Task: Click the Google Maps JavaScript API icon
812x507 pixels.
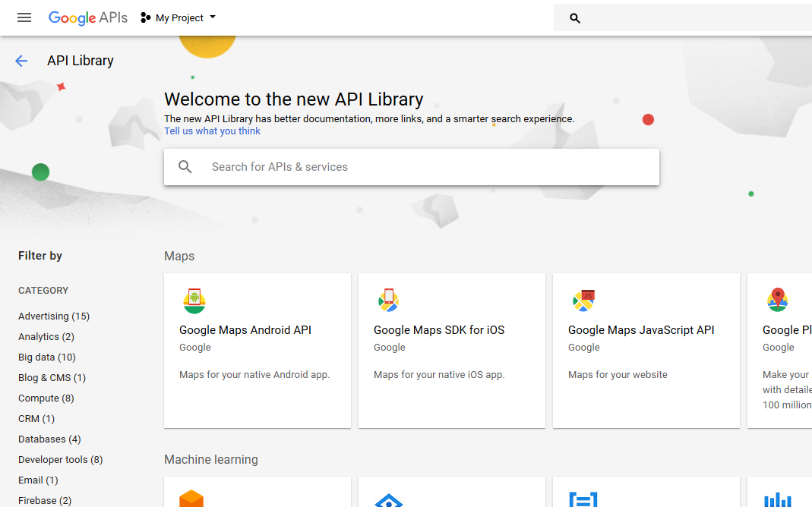Action: 583,301
